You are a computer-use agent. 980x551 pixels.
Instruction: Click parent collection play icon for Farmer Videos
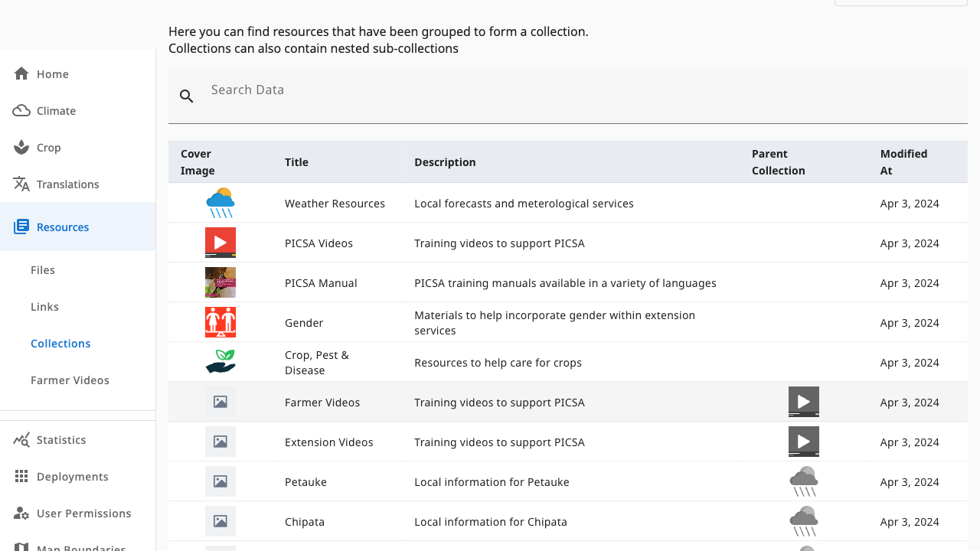(804, 402)
